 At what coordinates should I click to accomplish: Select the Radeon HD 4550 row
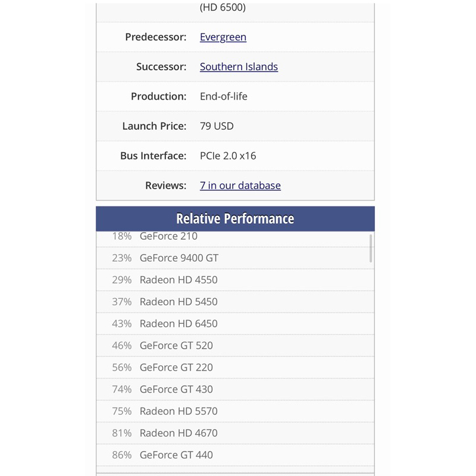pyautogui.click(x=178, y=280)
